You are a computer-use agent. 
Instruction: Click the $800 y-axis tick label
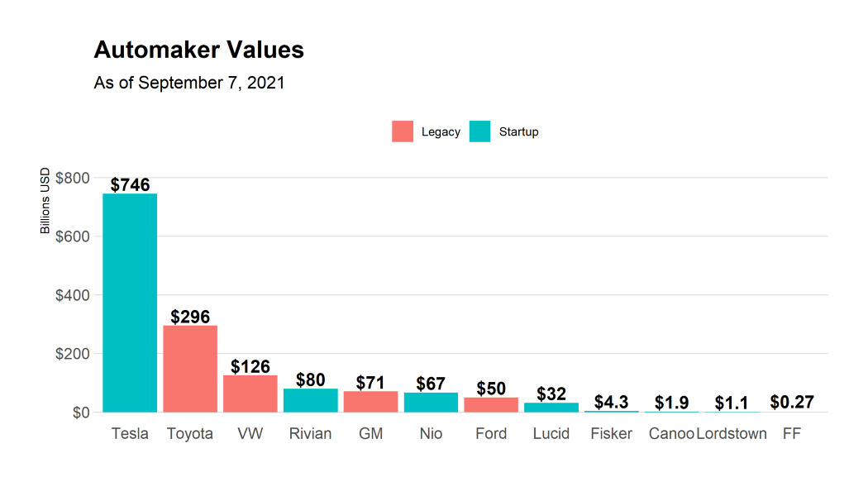tap(72, 179)
